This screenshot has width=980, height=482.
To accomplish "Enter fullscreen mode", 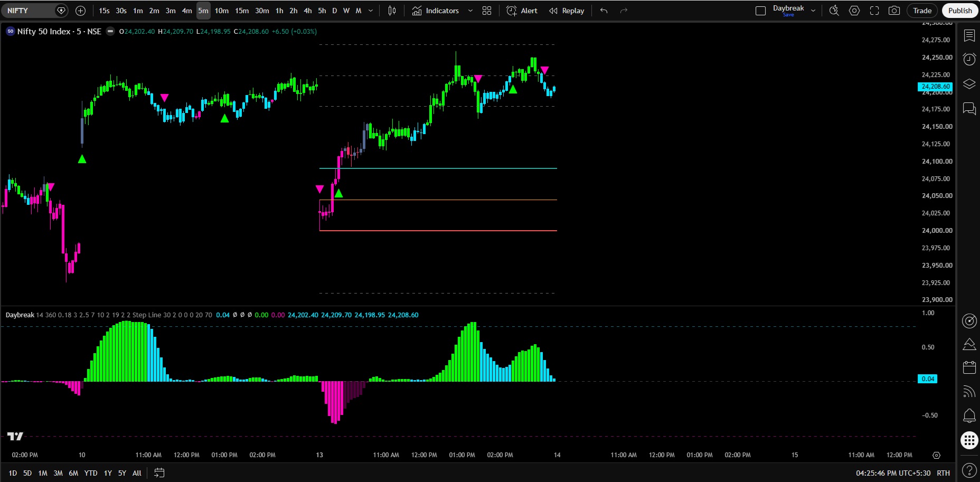I will pos(874,11).
